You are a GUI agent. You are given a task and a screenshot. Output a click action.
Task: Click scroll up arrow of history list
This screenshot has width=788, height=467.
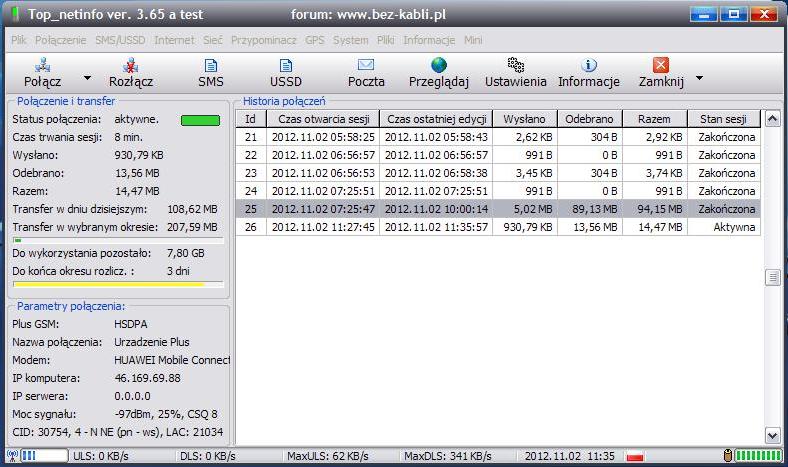pos(772,119)
